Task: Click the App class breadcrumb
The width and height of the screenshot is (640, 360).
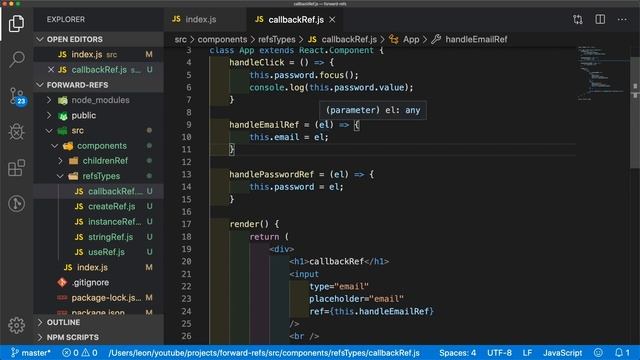Action: [x=404, y=39]
